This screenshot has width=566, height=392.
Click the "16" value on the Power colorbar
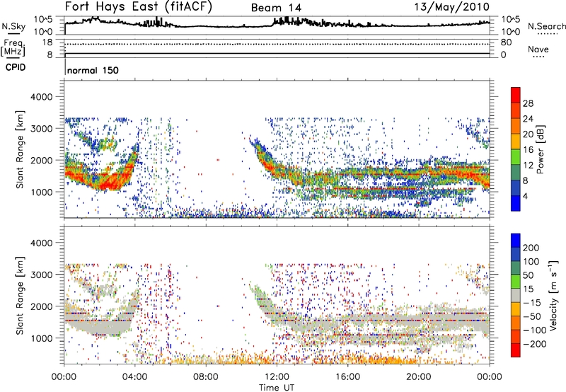click(528, 149)
